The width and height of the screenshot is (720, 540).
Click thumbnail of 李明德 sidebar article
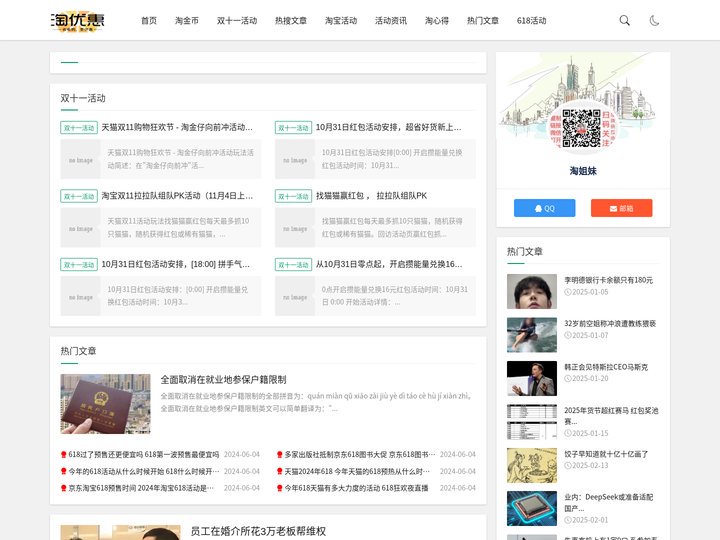click(x=532, y=292)
